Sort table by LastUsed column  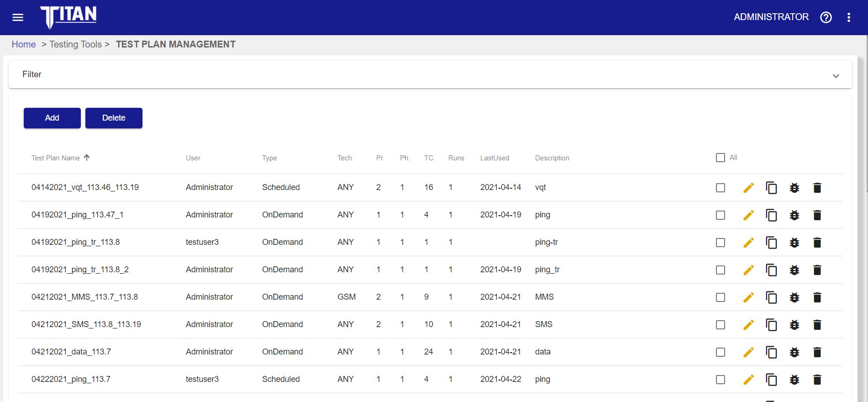pos(494,158)
